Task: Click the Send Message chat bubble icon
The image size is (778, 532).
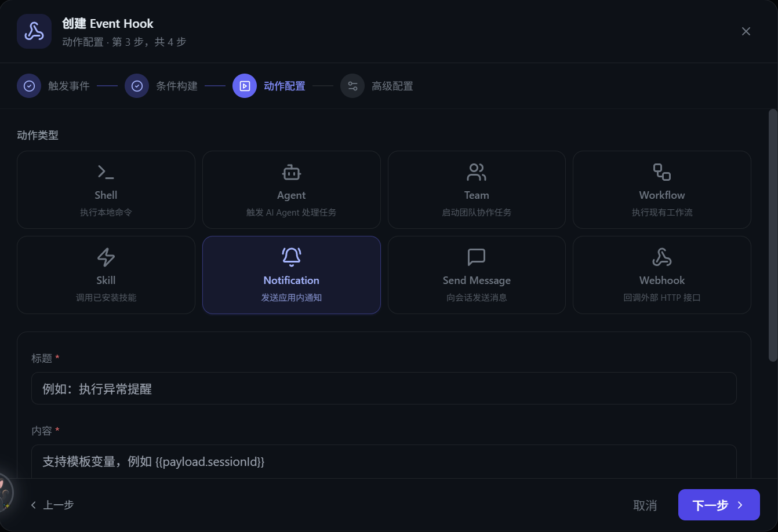Action: (477, 257)
